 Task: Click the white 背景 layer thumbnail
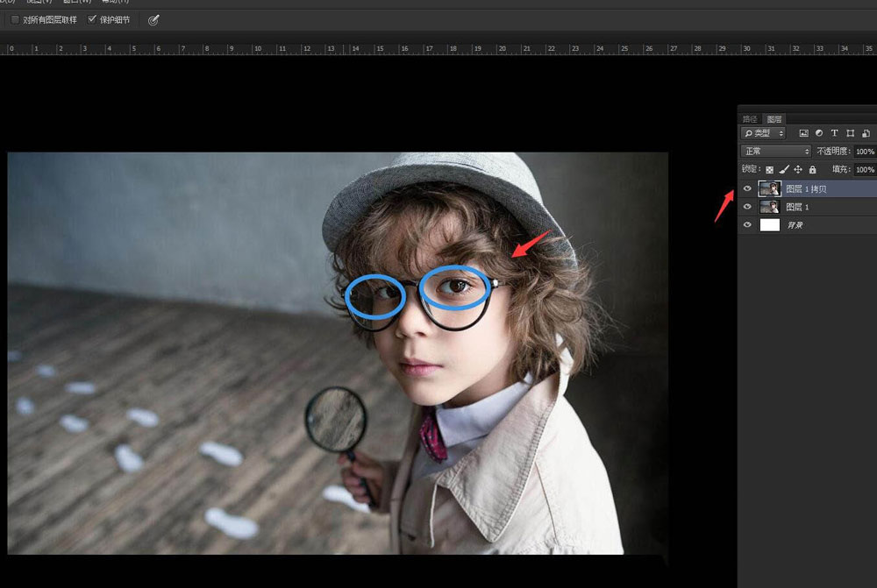[x=770, y=224]
